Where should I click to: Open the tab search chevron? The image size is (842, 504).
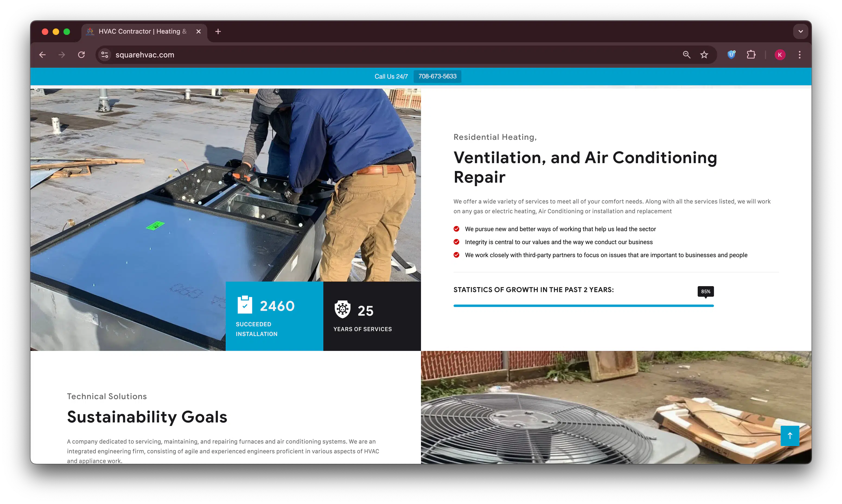click(800, 31)
